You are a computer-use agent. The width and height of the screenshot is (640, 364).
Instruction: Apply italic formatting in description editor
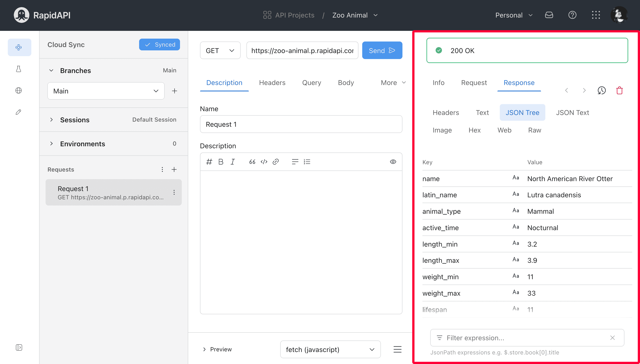[233, 162]
